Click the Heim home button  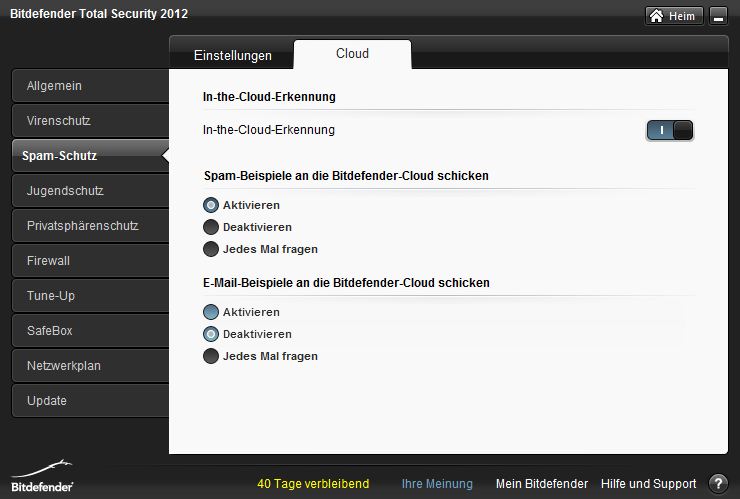coord(674,16)
